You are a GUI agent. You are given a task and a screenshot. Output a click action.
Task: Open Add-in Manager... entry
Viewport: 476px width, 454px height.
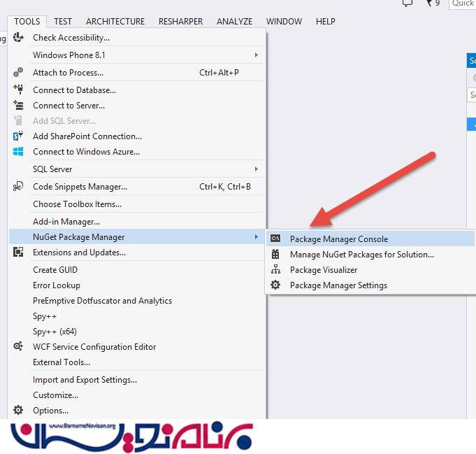pyautogui.click(x=137, y=222)
